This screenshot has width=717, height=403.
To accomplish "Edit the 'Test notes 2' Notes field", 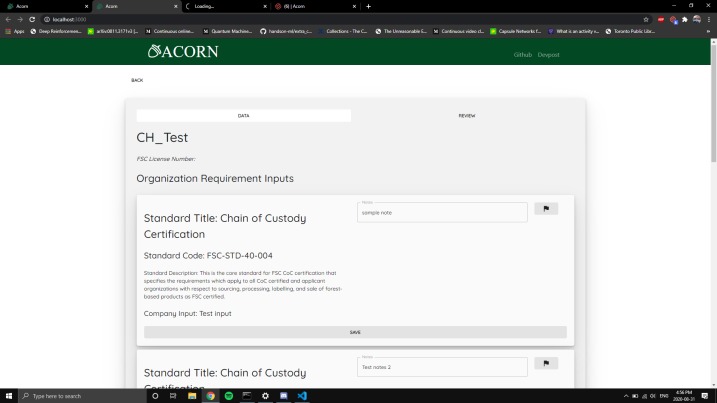I will pyautogui.click(x=442, y=367).
